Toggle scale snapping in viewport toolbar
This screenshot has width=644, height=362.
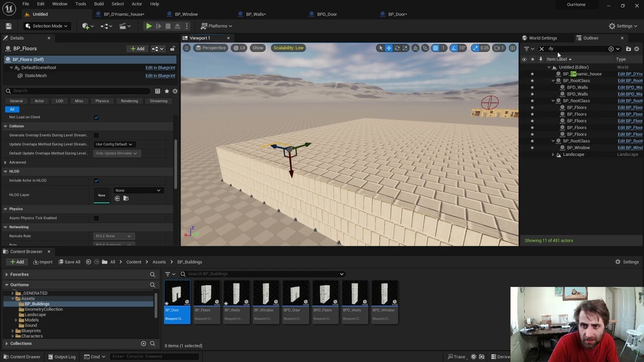(x=475, y=48)
